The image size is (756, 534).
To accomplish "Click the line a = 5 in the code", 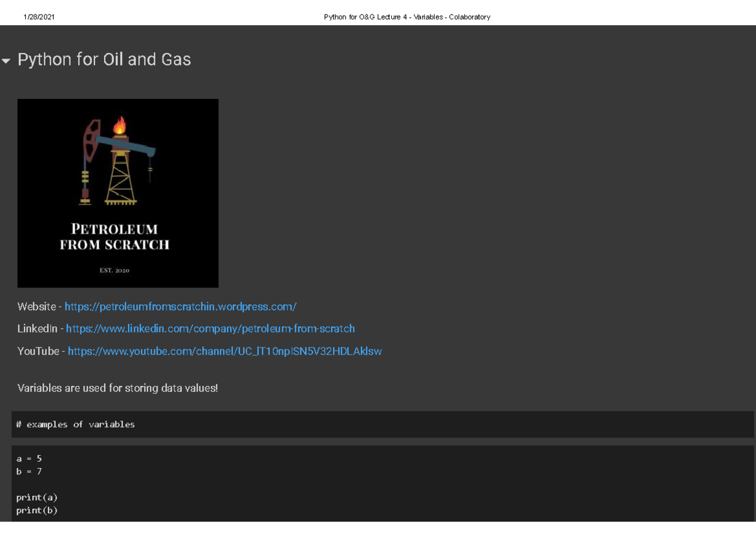I will point(28,458).
